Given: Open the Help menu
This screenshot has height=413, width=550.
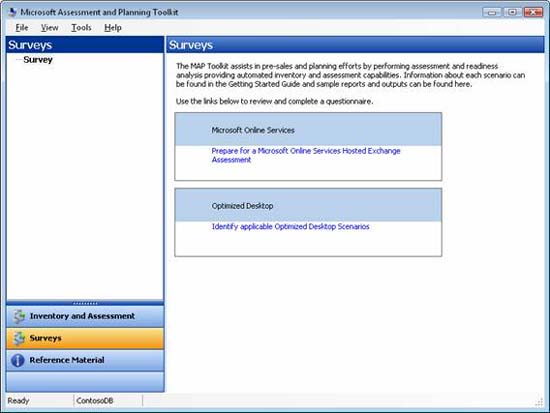Looking at the screenshot, I should pyautogui.click(x=113, y=27).
